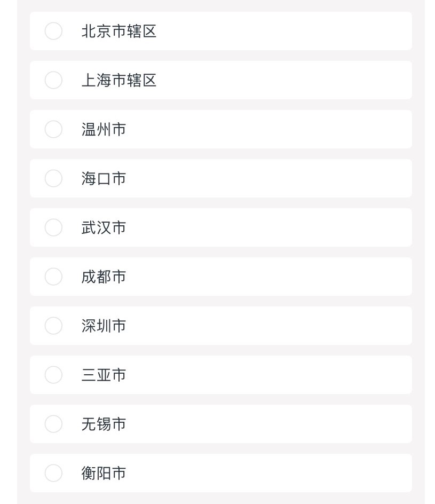Click the 上海市辖区 option text

[119, 81]
